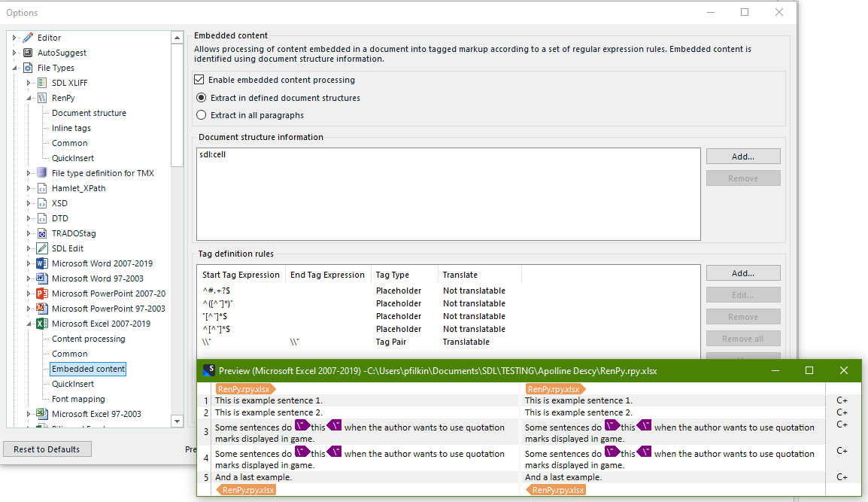Screen dimensions: 868x502
Task: Open Document structure under RenPy
Action: pyautogui.click(x=89, y=113)
